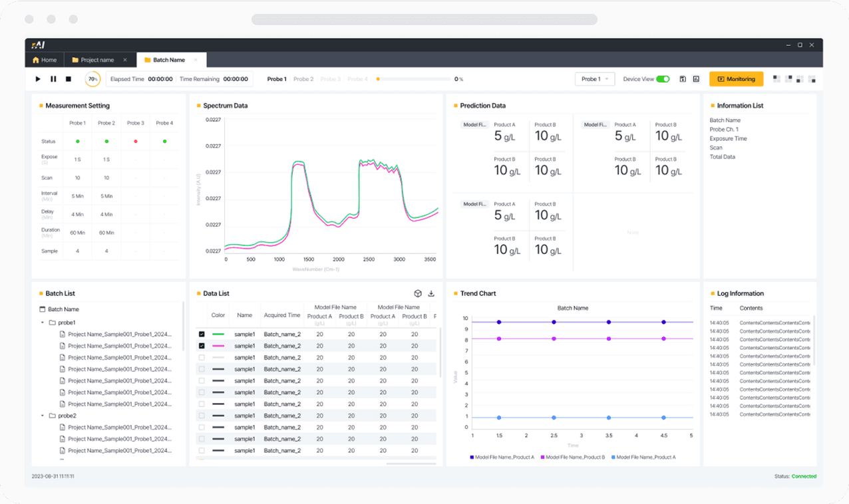Stop the measurement
The height and width of the screenshot is (504, 849).
(69, 79)
